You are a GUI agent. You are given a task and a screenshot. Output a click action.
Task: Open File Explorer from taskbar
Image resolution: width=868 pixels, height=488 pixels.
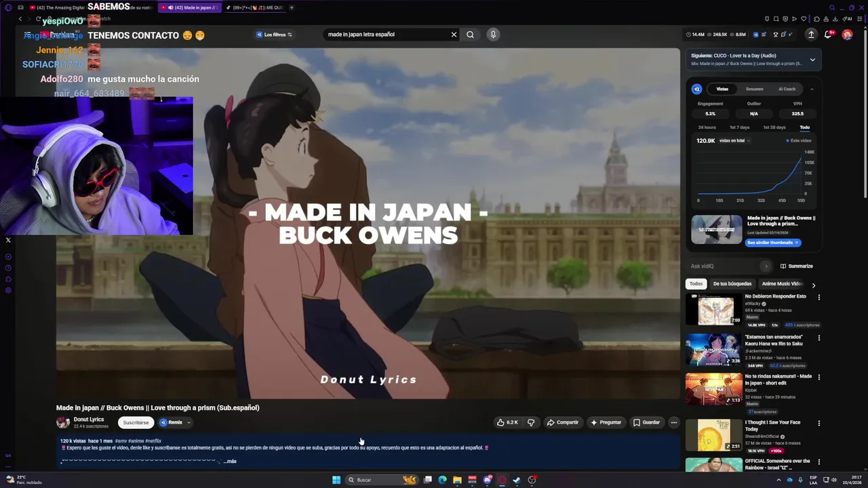pyautogui.click(x=457, y=480)
